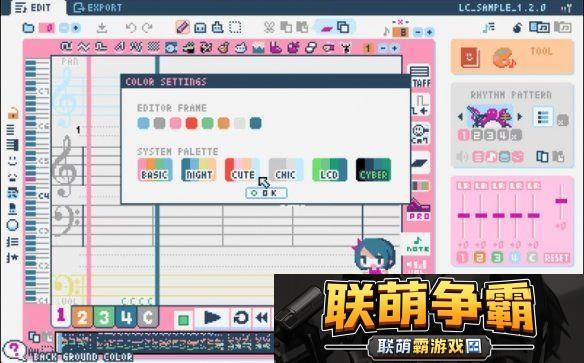Viewport: 584px width, 363px height.
Task: Redo the last action
Action: (x=147, y=28)
